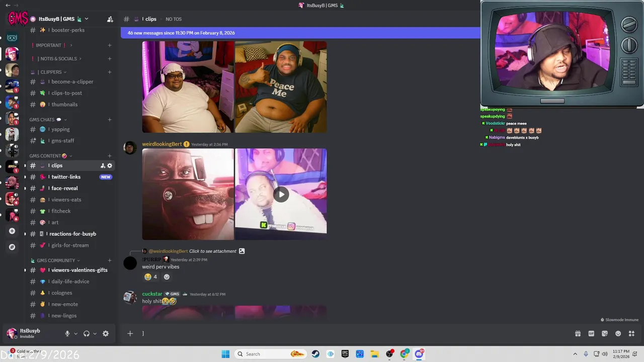The height and width of the screenshot is (362, 644).
Task: Create channel in IMPORTANT category plus icon
Action: click(110, 45)
